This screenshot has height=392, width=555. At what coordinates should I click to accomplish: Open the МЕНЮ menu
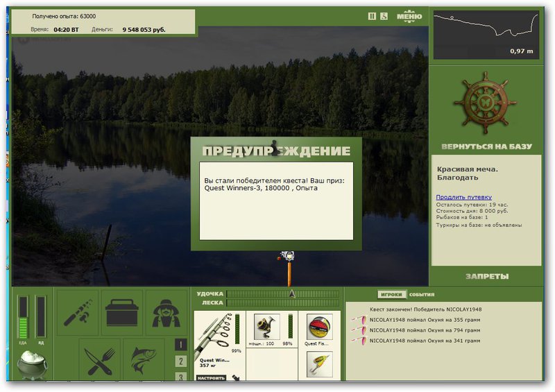coord(409,16)
